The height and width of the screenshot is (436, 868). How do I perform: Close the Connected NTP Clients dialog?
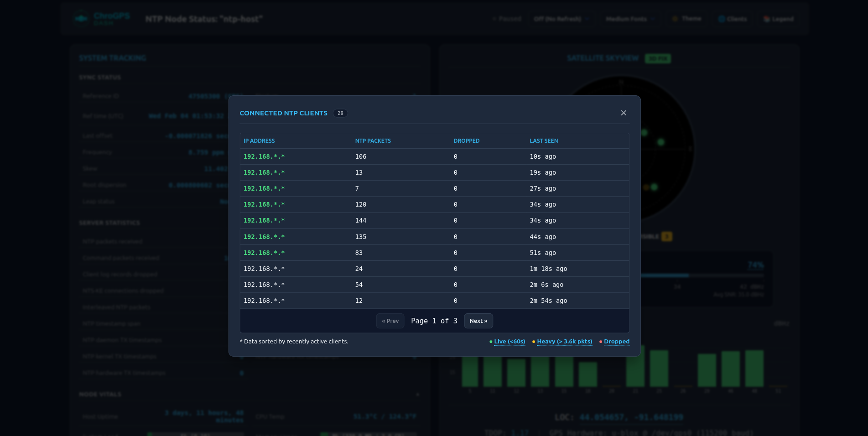(623, 113)
